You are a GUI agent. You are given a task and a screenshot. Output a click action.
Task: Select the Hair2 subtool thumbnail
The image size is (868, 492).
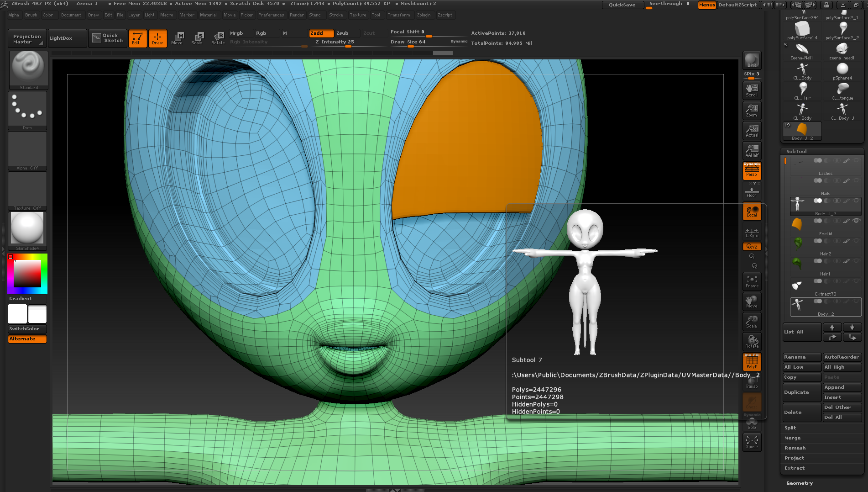(x=797, y=244)
